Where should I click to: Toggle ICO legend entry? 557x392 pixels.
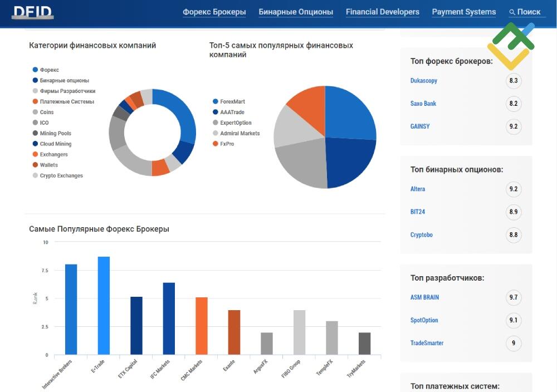(x=41, y=123)
